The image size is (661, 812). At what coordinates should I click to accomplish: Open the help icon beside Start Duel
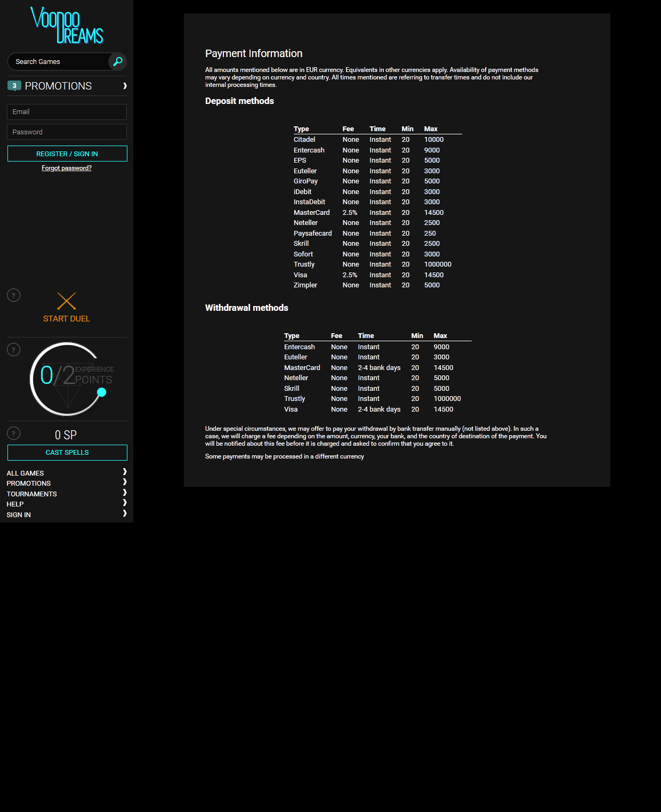pos(13,295)
